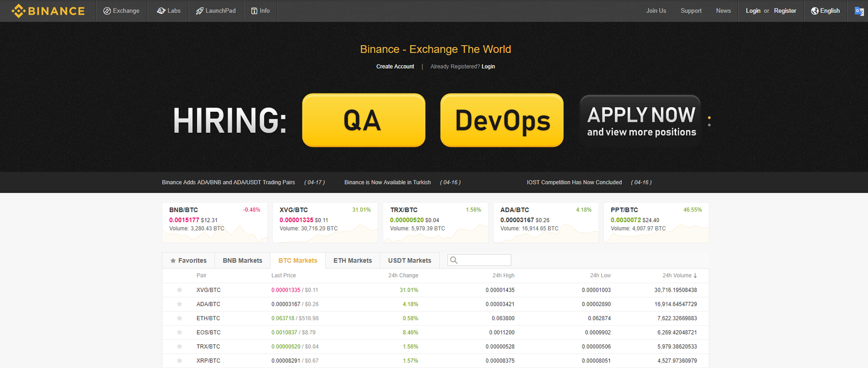This screenshot has width=868, height=368.
Task: Click the 24h Volume sort arrow
Action: [695, 276]
